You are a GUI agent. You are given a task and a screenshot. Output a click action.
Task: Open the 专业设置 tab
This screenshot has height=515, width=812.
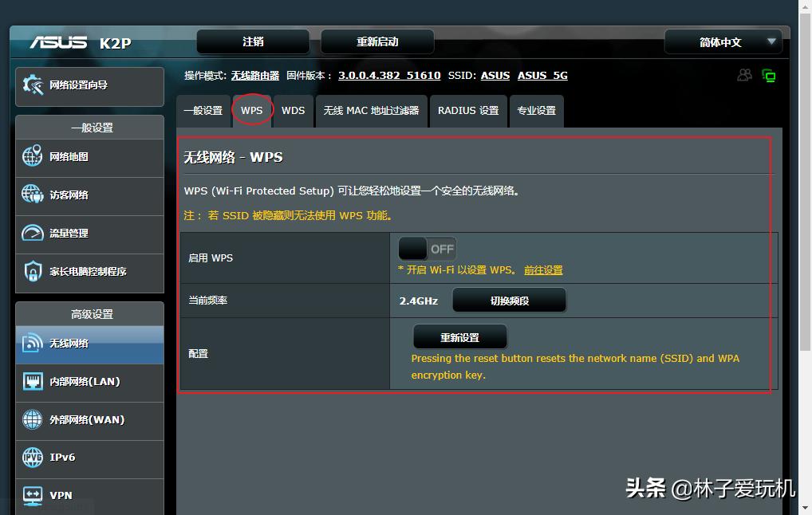pos(536,111)
